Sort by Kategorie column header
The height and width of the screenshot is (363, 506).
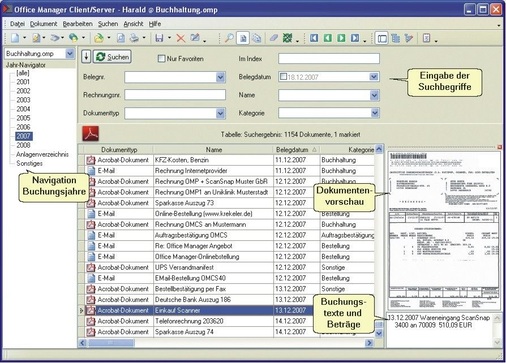[347, 150]
